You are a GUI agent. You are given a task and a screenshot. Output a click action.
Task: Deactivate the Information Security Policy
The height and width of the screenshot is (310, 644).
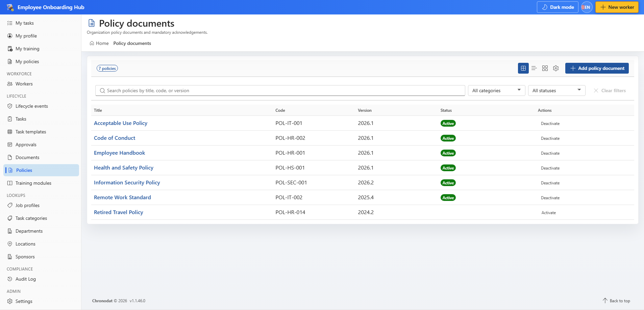coord(550,183)
